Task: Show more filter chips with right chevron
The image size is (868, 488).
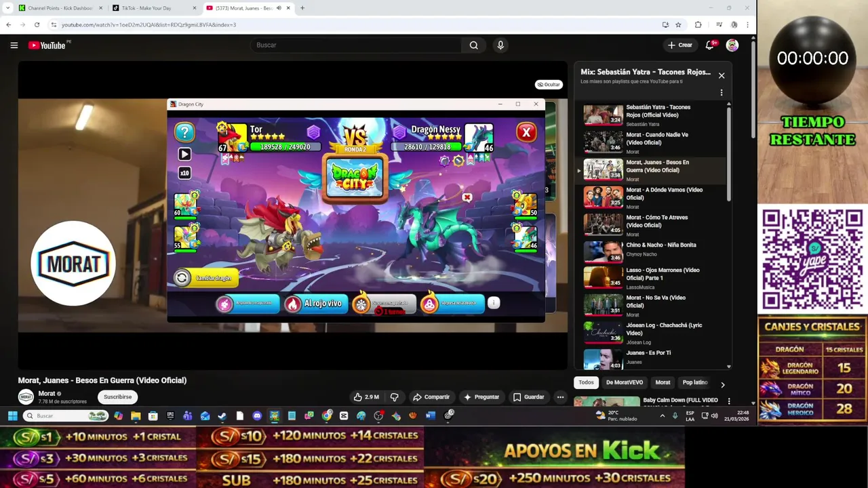Action: coord(722,384)
